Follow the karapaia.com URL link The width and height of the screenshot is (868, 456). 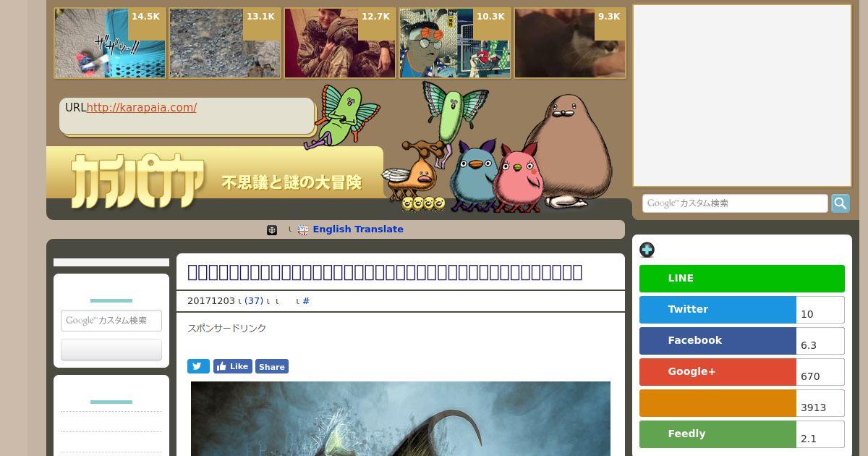141,108
